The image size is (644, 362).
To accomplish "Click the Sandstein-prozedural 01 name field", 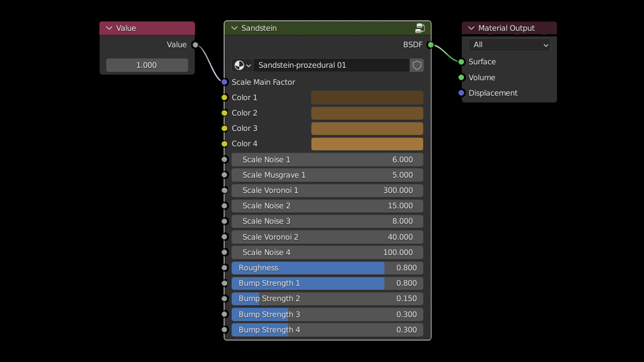I will tap(331, 65).
